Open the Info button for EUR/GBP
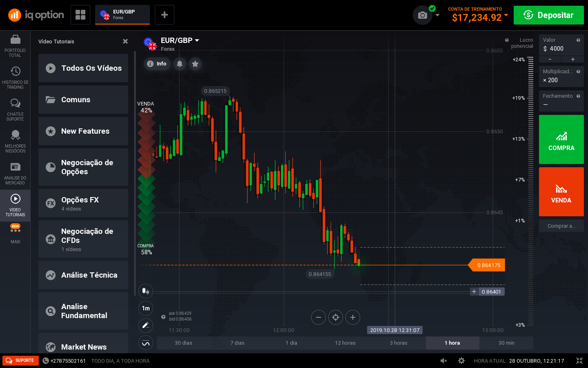Viewport: 588px width, 368px height. pyautogui.click(x=157, y=64)
